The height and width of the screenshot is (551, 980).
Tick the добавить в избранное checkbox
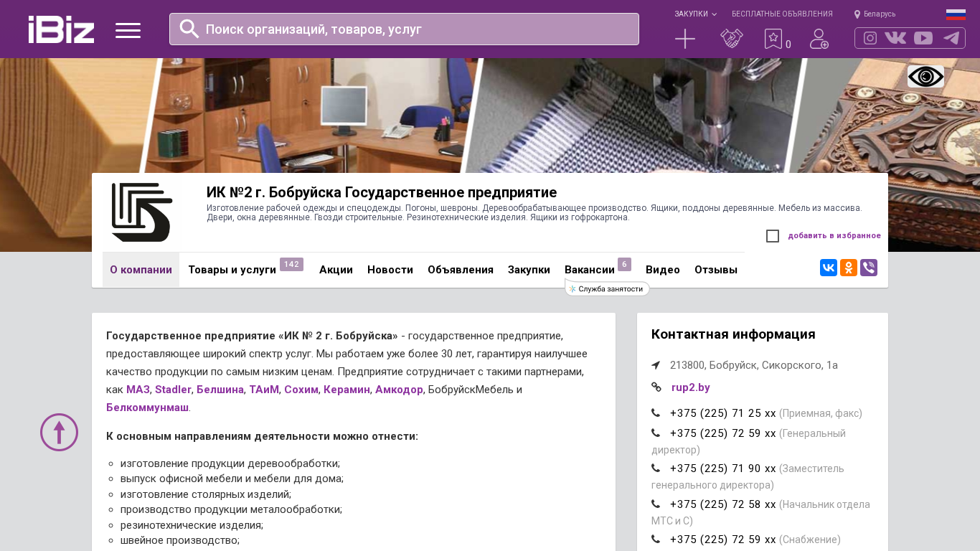coord(773,236)
